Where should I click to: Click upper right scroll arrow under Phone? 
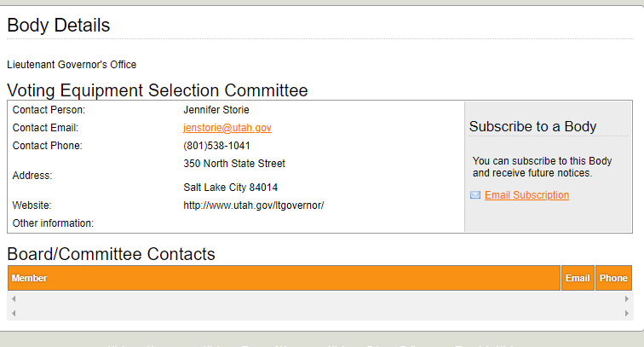(x=627, y=299)
